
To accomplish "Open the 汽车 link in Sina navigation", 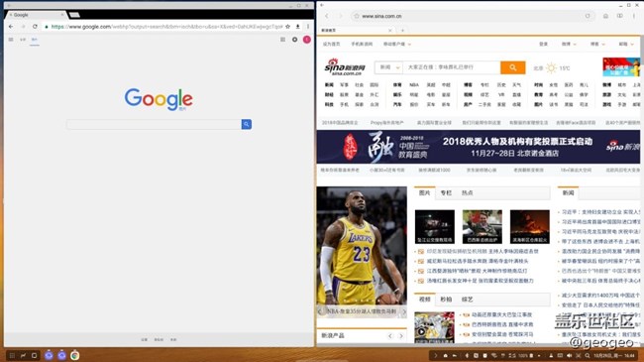I will coord(397,104).
